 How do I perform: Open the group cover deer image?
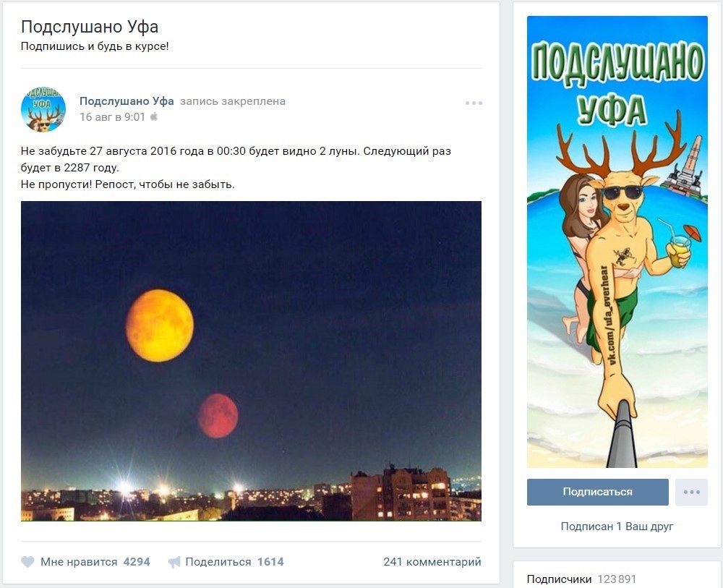[617, 242]
